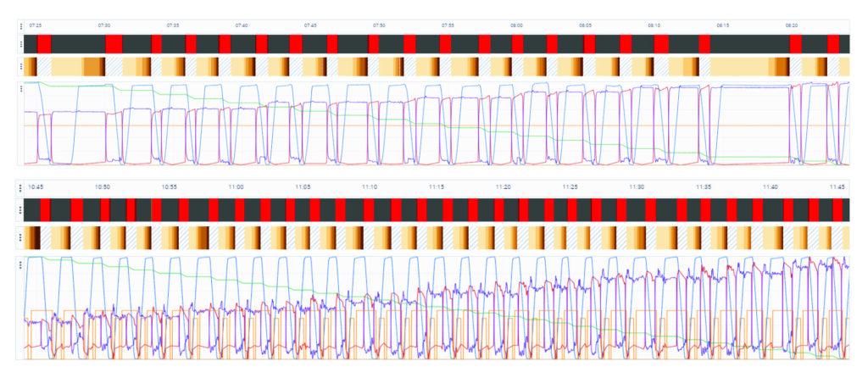Viewport: 868px width, 378px height.
Task: Open options menu for the lower orange gradient lane
Action: click(19, 236)
